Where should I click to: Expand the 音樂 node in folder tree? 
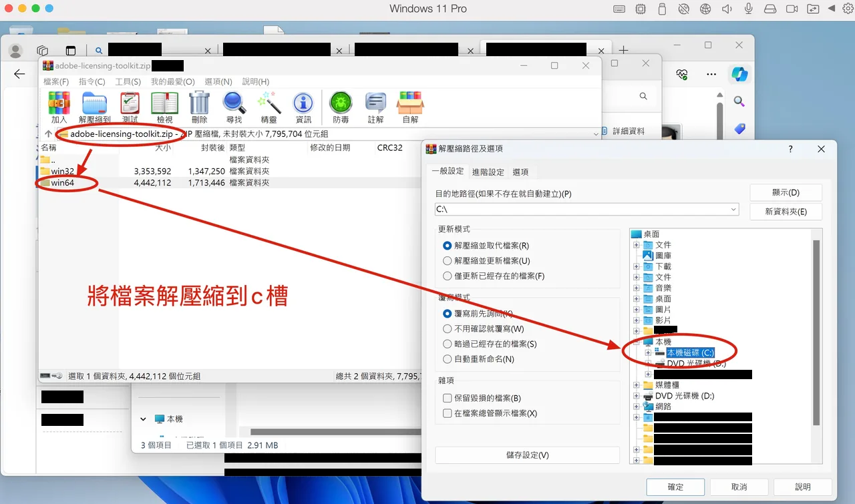(636, 288)
